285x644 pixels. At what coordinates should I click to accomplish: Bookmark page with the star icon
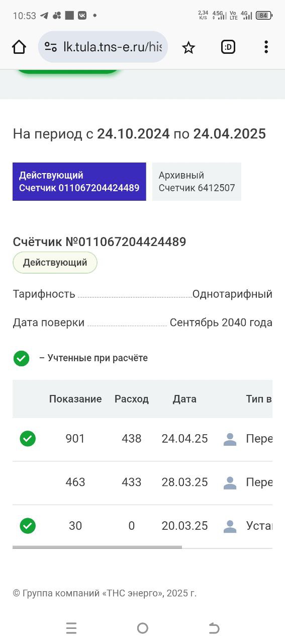188,47
